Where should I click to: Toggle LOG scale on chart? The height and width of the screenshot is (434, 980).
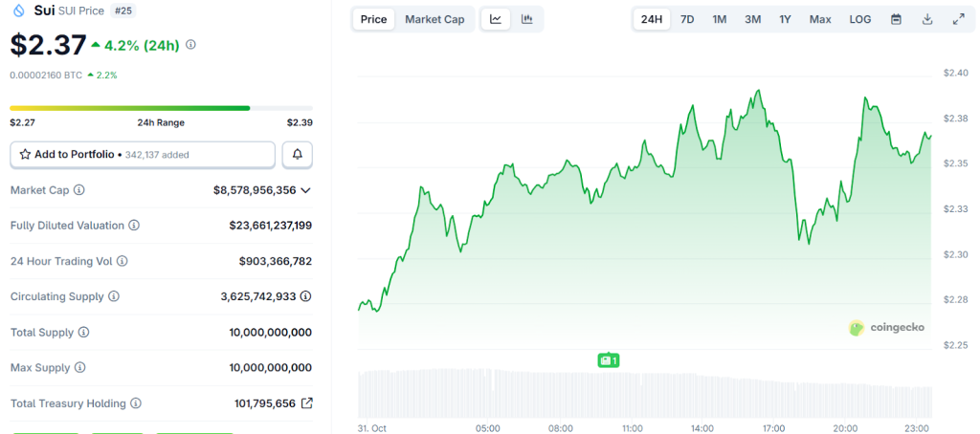(x=860, y=19)
